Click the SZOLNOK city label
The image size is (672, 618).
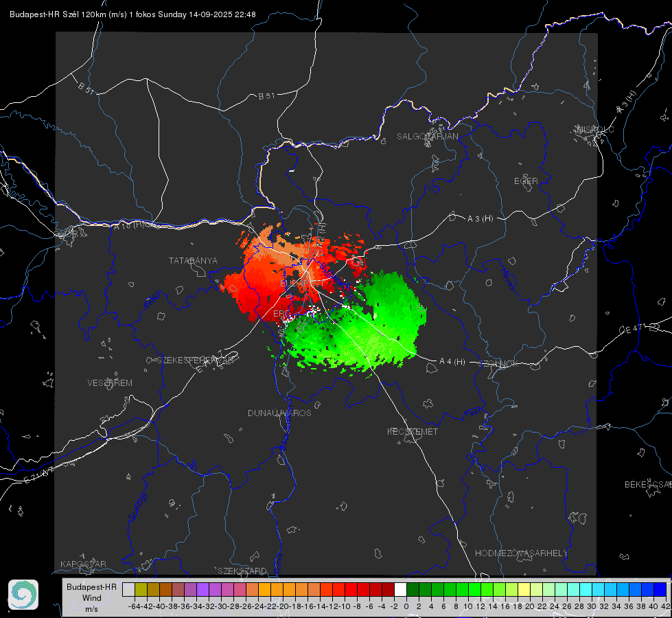pyautogui.click(x=498, y=364)
